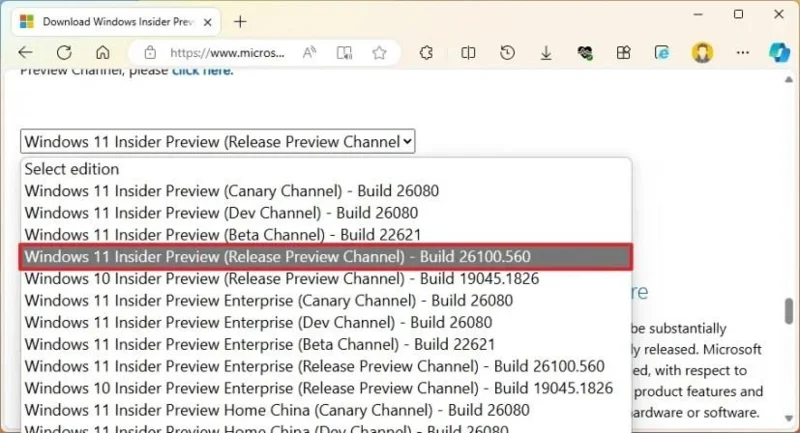
Task: Select Windows 11 Enterprise Beta Channel option
Action: pos(326,344)
